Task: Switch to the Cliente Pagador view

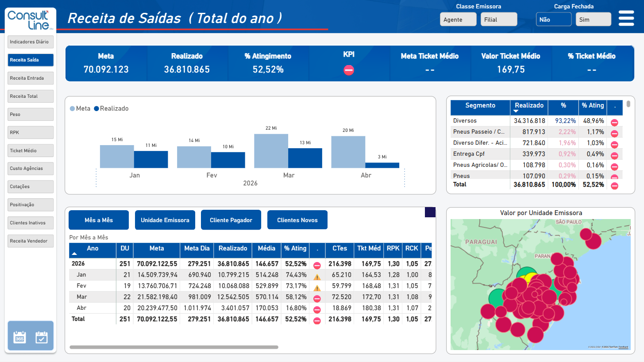Action: pyautogui.click(x=231, y=220)
